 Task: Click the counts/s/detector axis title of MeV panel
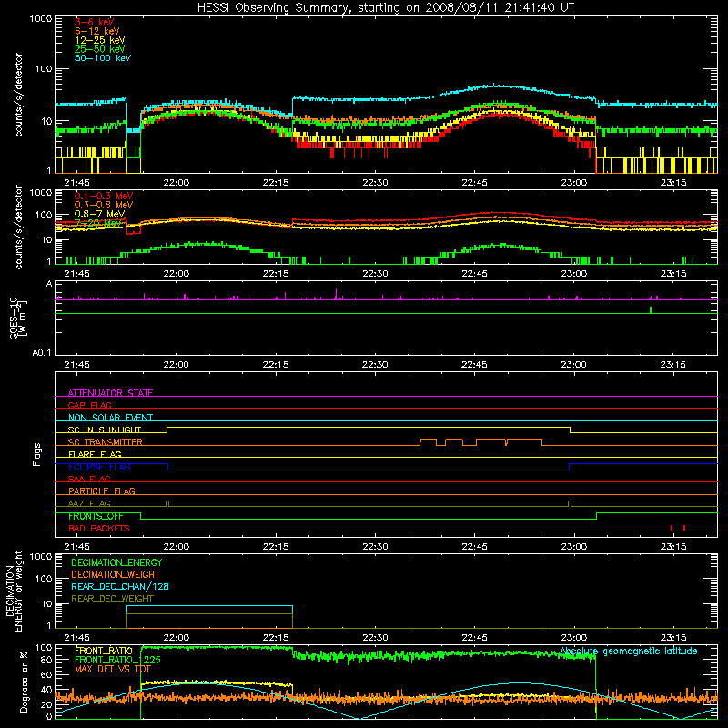pos(18,227)
